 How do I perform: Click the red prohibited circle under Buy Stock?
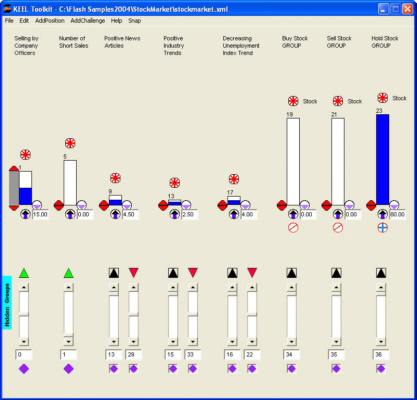click(293, 228)
